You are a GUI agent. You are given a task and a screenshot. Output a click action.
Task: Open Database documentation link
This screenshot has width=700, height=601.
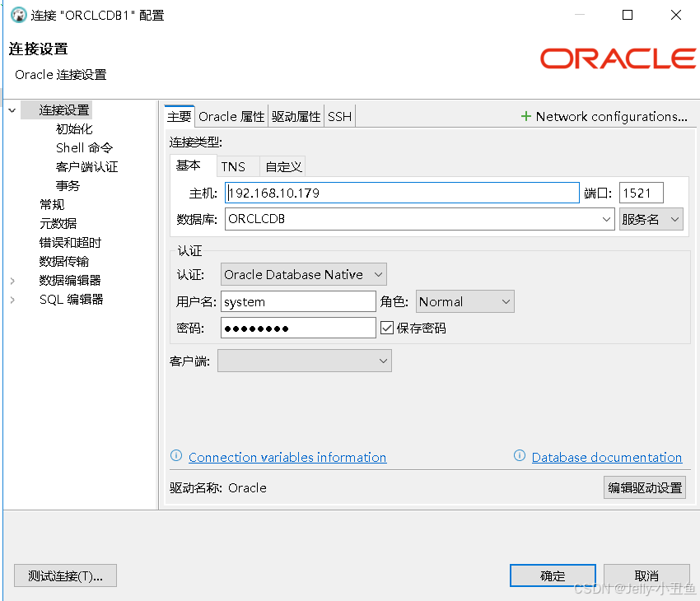click(607, 457)
